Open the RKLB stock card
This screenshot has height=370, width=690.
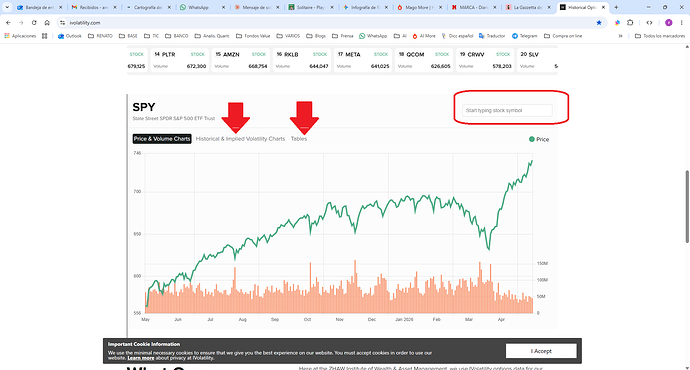(302, 60)
